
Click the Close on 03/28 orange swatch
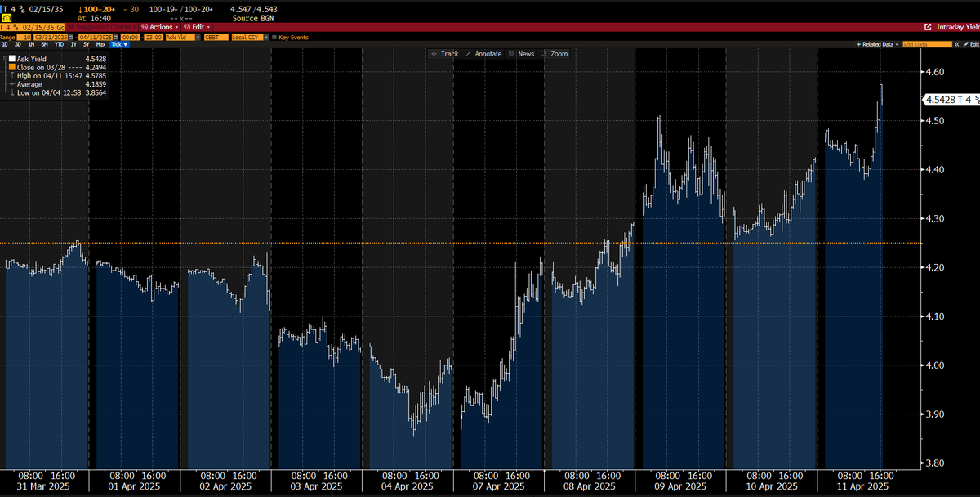tap(12, 67)
